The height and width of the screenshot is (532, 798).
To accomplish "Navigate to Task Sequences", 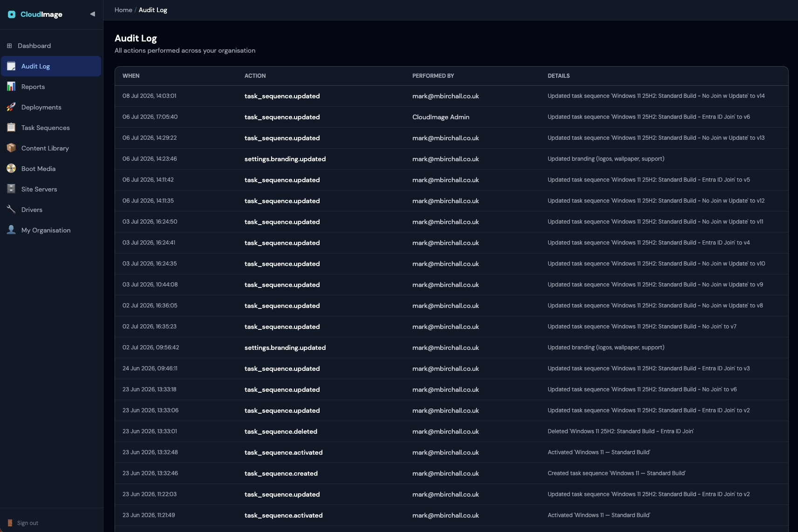I will tap(51, 128).
